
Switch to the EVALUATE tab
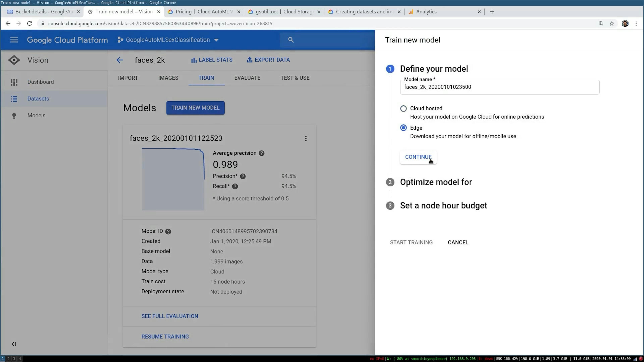point(247,78)
